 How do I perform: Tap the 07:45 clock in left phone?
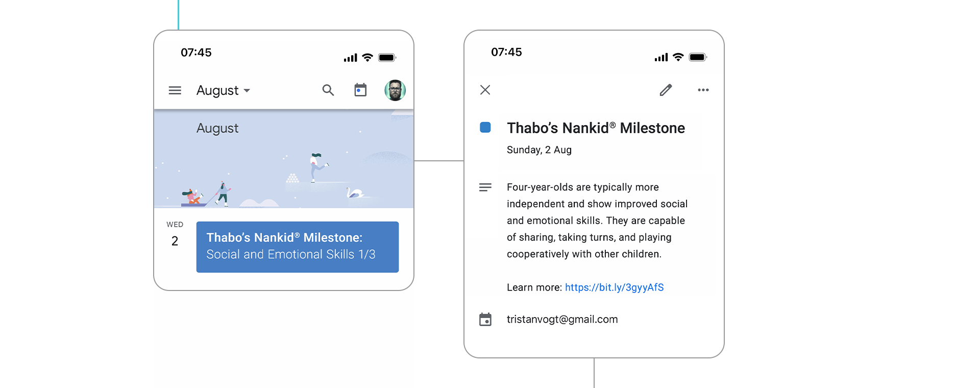196,53
